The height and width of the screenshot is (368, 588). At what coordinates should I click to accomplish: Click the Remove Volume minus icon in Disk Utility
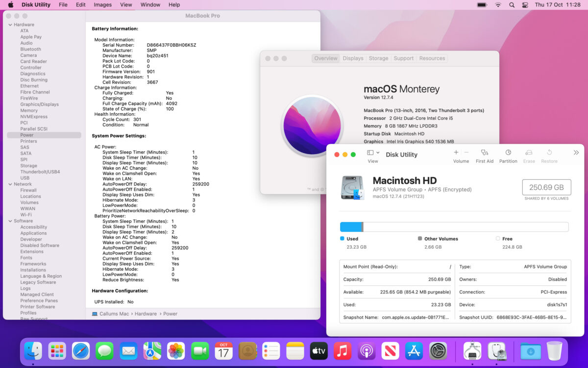pyautogui.click(x=466, y=153)
